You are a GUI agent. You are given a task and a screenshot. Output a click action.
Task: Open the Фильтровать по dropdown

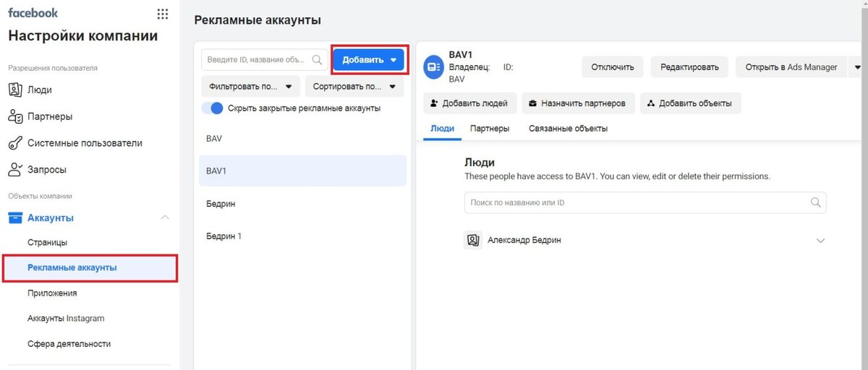(250, 87)
